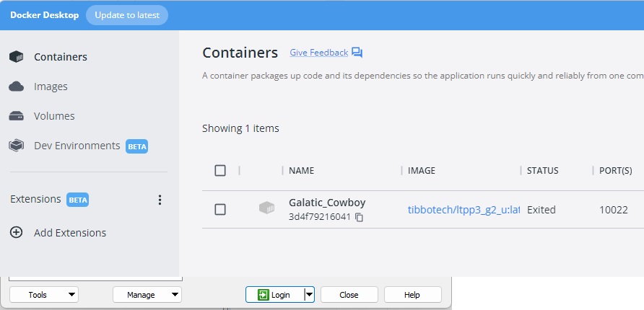Screen dimensions: 644x310
Task: Open tibbotech/ltpp3_g2_u image link
Action: tap(464, 210)
